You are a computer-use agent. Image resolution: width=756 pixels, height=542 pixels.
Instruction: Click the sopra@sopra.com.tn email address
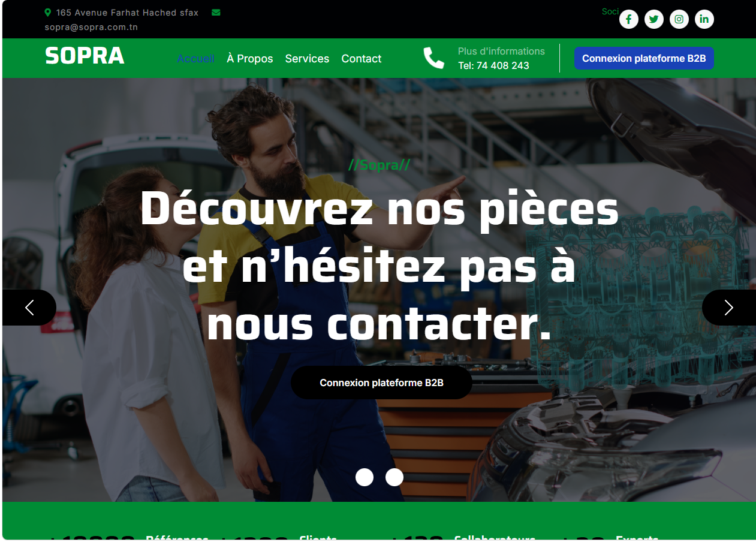tap(91, 27)
